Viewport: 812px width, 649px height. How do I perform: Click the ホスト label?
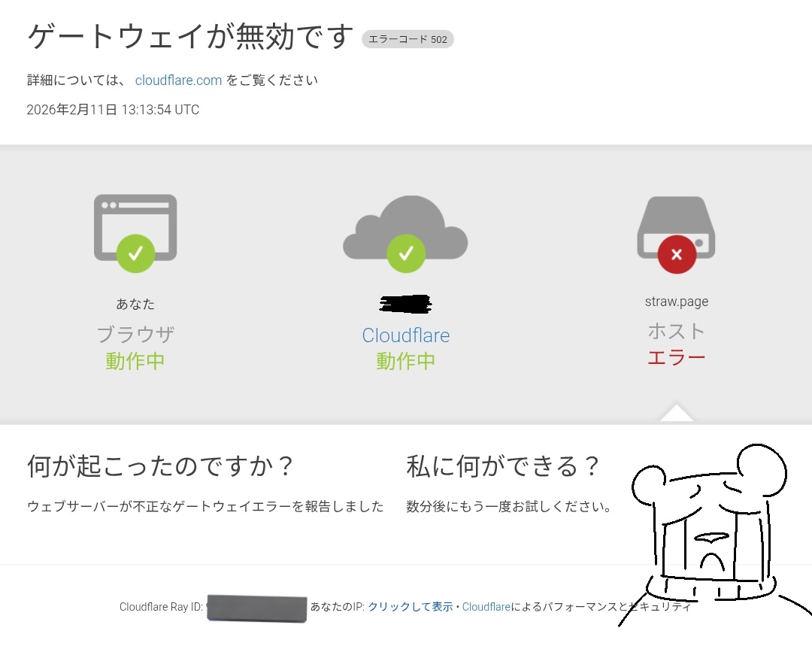point(677,332)
